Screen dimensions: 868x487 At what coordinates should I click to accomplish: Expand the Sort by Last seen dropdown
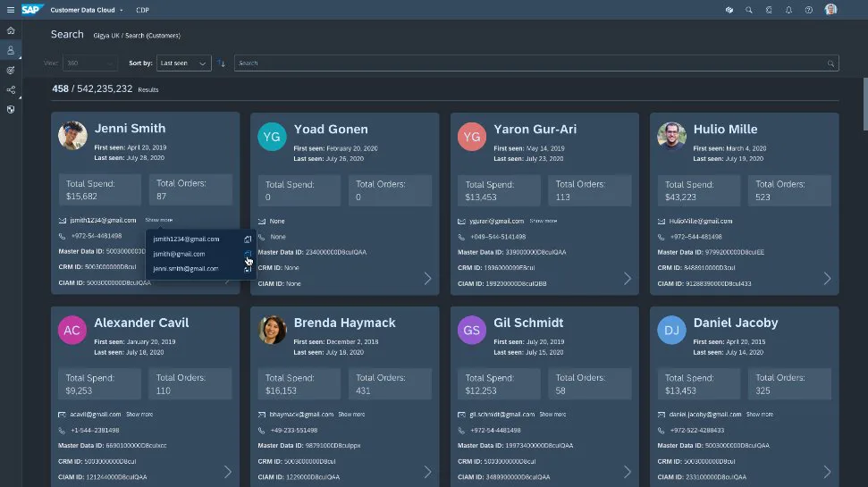coord(184,63)
